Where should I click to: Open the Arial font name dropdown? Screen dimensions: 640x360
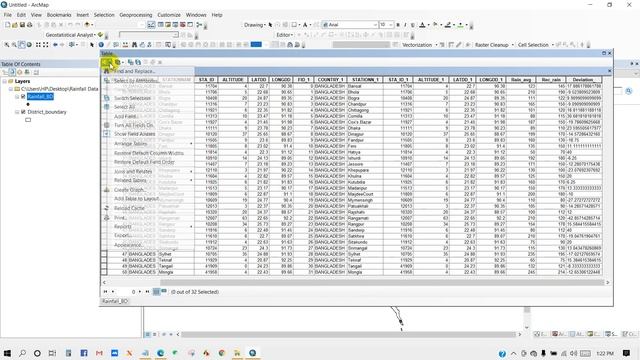tap(375, 25)
